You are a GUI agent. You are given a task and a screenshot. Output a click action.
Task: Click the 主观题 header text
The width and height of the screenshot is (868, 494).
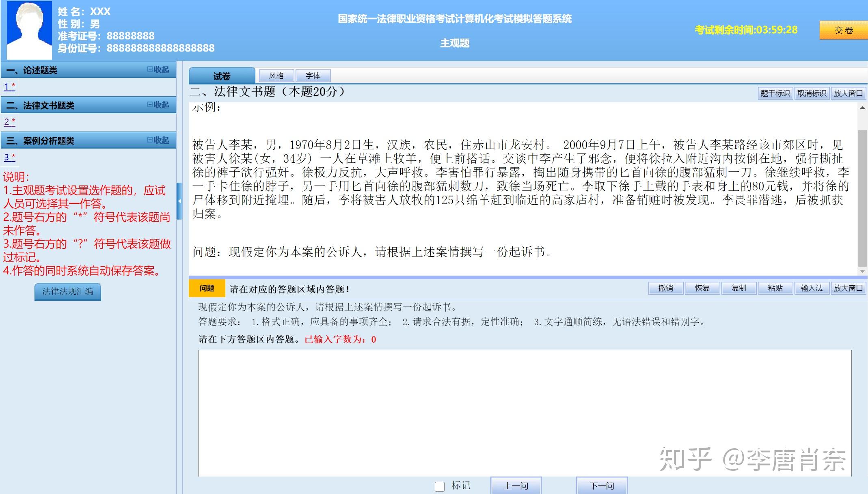point(455,43)
